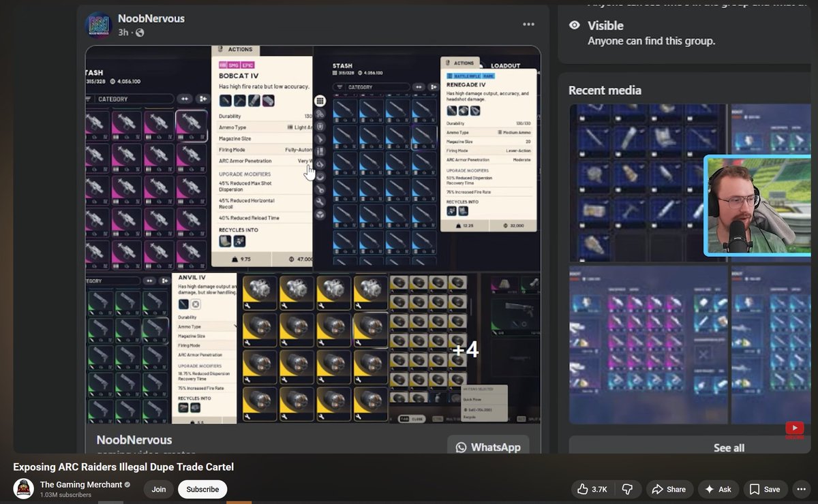Select the shield category icon in game sidebar
Screen dimensions: 818x504
[x=320, y=126]
